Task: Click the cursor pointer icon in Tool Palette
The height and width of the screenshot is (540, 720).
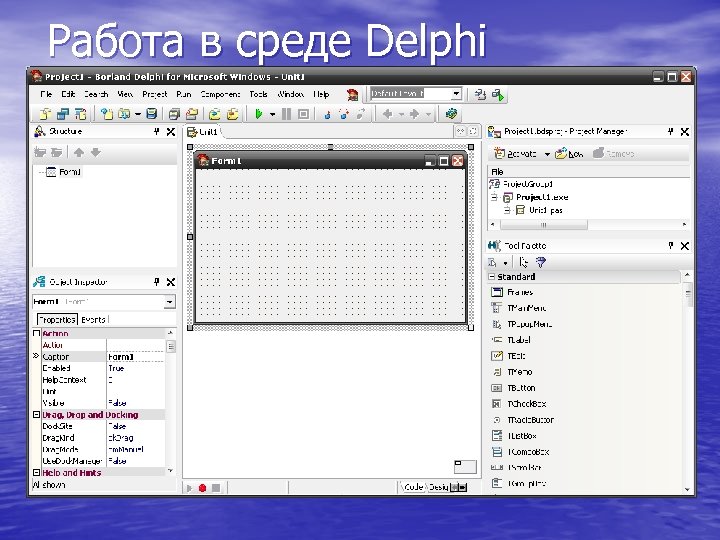Action: tap(523, 262)
